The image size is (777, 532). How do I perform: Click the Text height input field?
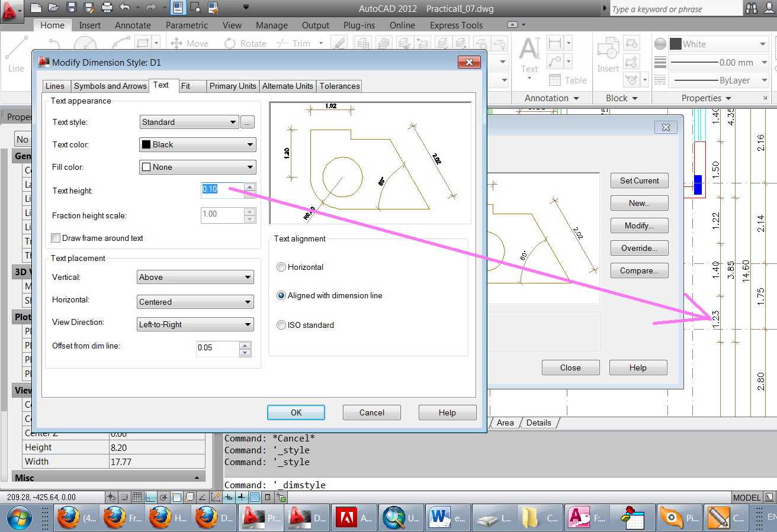coord(222,189)
